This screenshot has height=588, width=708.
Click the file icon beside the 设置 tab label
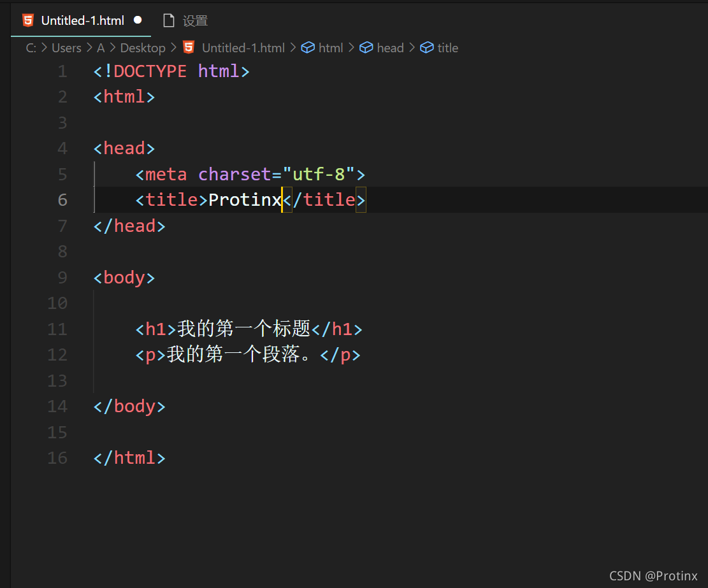tap(168, 20)
